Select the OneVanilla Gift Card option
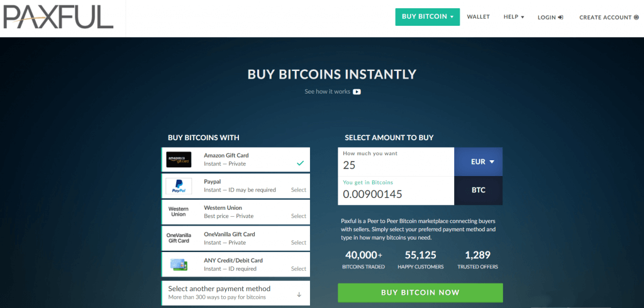This screenshot has width=644, height=308. [236, 238]
